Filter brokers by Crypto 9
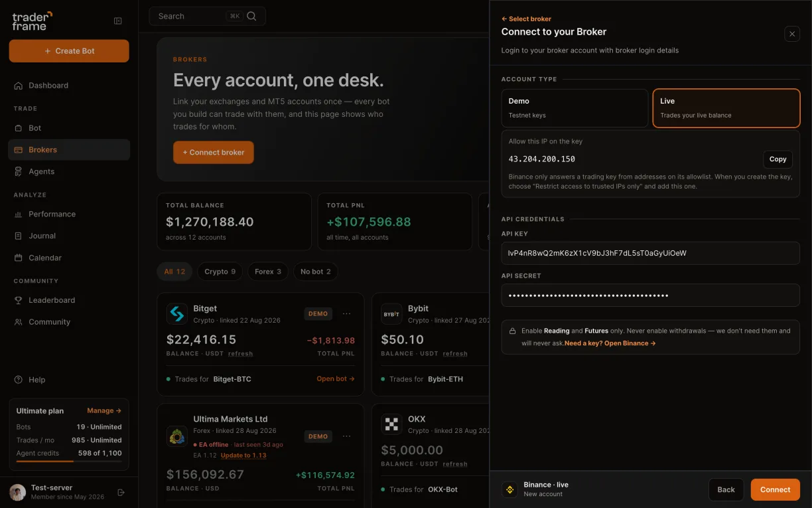 (220, 272)
